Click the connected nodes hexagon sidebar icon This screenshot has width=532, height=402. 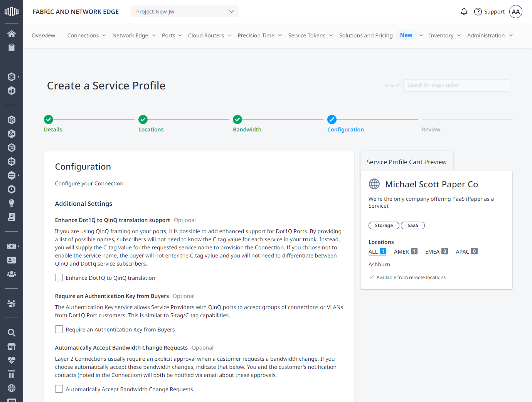tap(12, 134)
